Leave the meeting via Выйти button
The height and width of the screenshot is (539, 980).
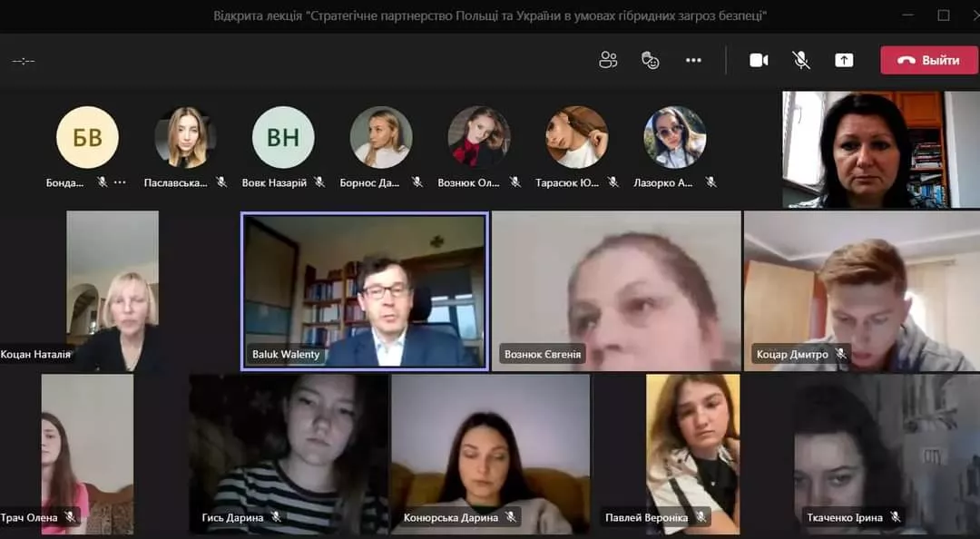click(x=928, y=60)
